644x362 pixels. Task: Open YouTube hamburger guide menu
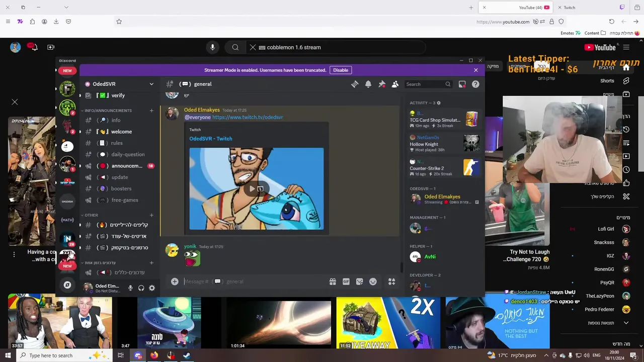(626, 47)
